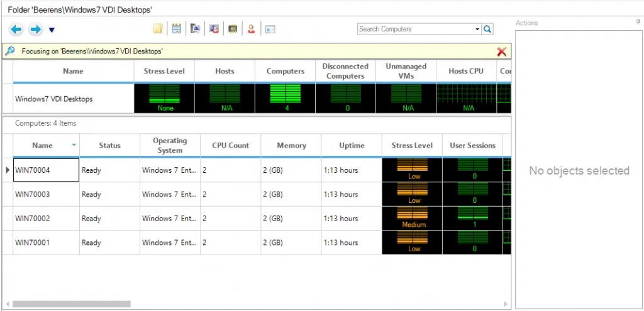
Task: Click the horizontal scrollbar thumb
Action: click(72, 304)
